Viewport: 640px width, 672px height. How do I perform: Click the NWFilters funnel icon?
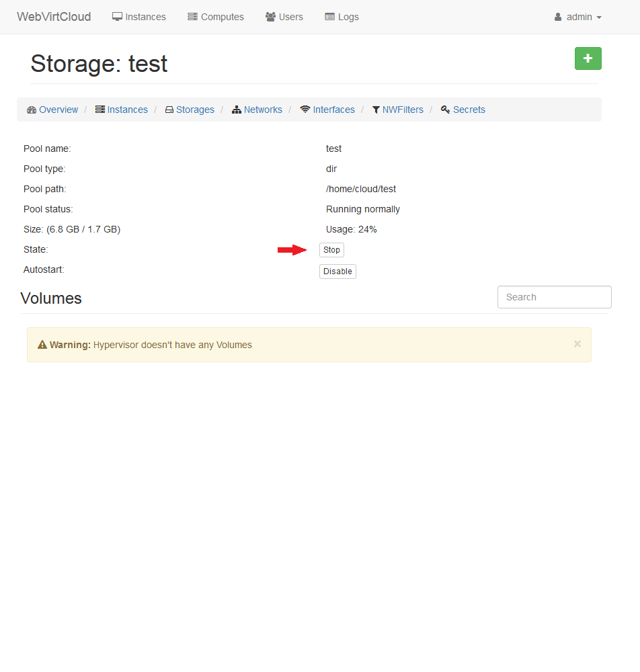376,110
